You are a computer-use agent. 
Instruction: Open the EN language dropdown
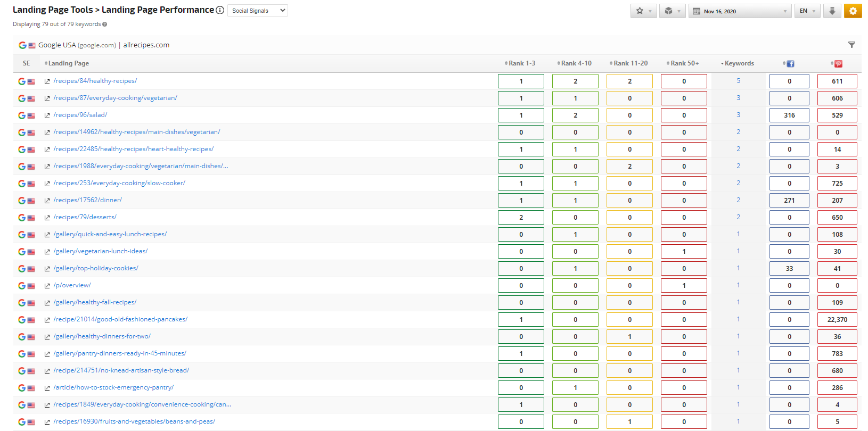pyautogui.click(x=807, y=11)
